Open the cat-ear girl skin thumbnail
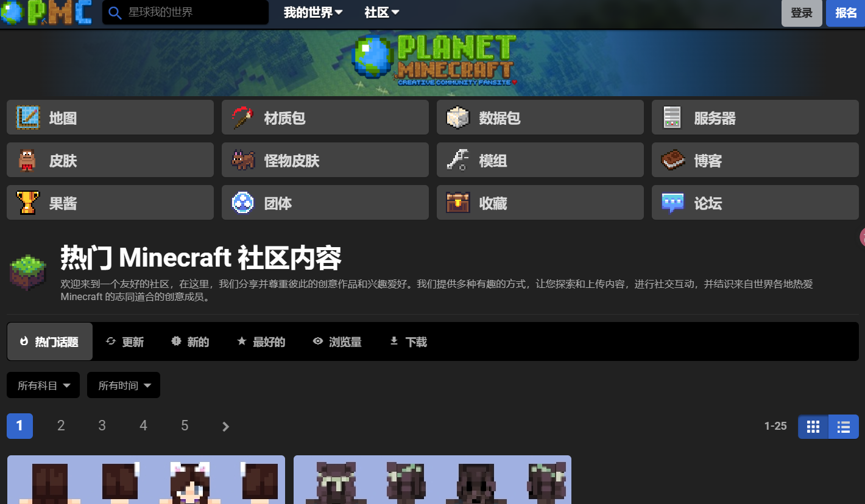The image size is (865, 504). click(146, 480)
